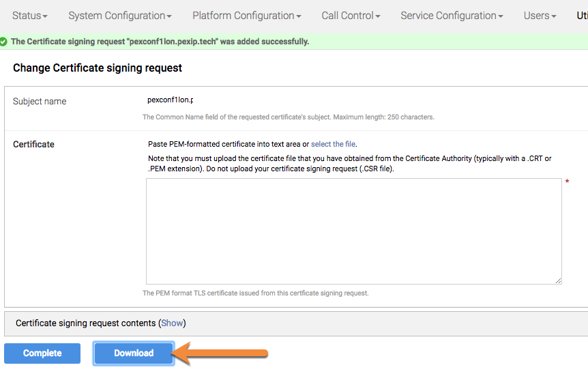
Task: Open the Status dropdown menu
Action: coord(29,16)
